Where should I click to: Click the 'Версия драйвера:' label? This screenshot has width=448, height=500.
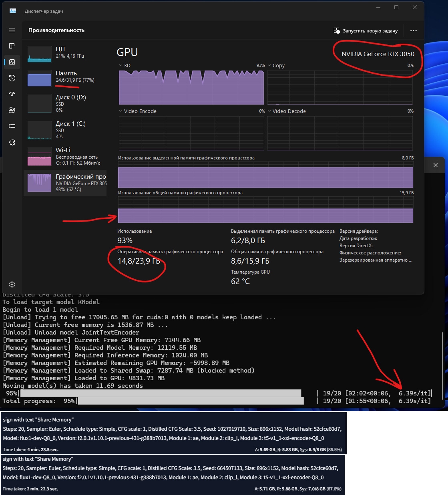359,231
